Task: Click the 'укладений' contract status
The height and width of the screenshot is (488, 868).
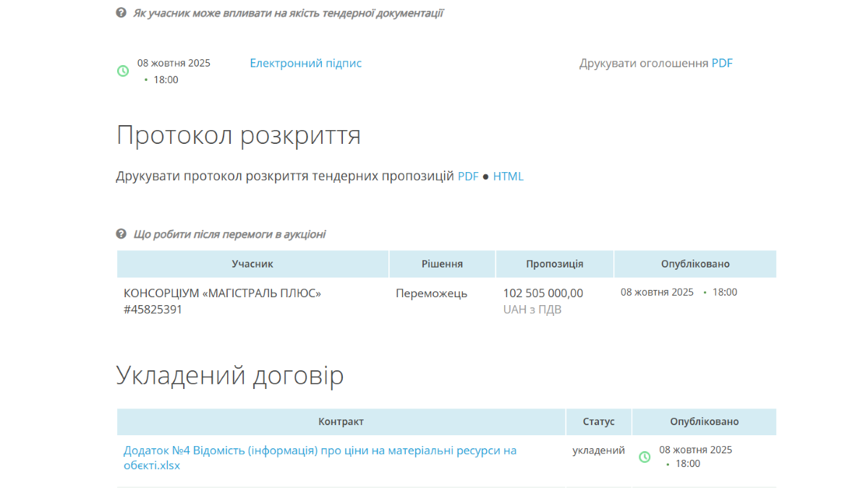Action: [598, 450]
